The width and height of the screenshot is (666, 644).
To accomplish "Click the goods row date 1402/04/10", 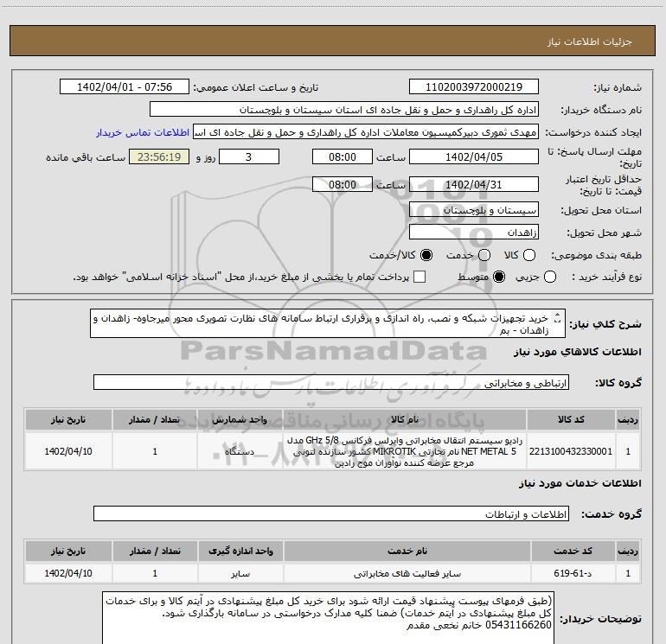I will pyautogui.click(x=68, y=451).
